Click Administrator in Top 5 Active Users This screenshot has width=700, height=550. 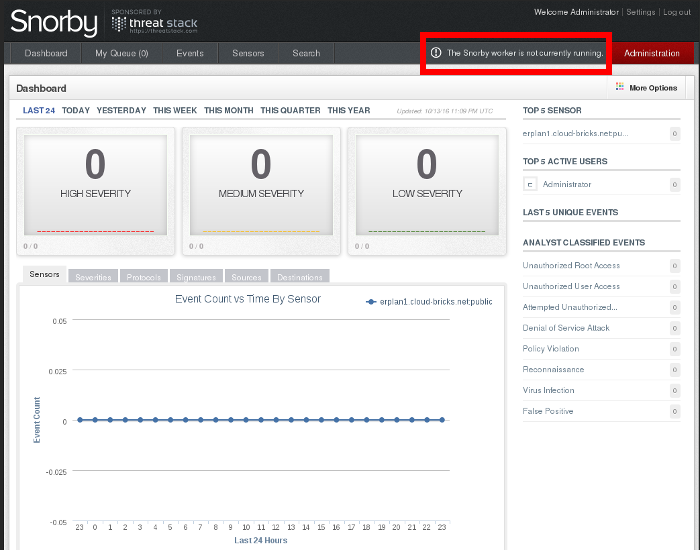(x=567, y=184)
